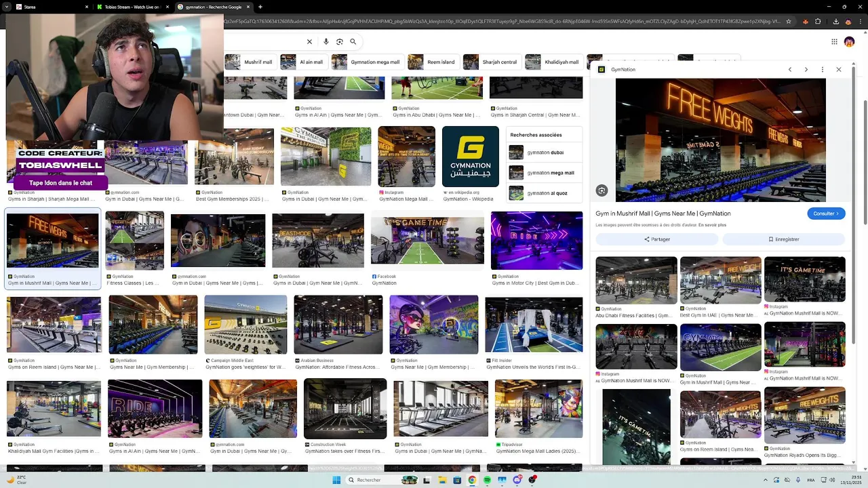Open the Chrome extensions puzzle icon
The width and height of the screenshot is (868, 488).
(x=818, y=21)
